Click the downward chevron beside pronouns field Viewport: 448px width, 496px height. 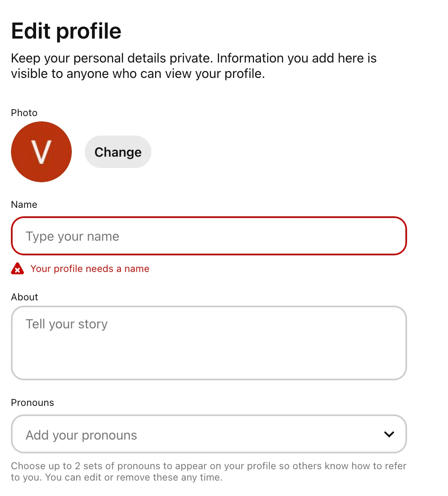pyautogui.click(x=389, y=434)
